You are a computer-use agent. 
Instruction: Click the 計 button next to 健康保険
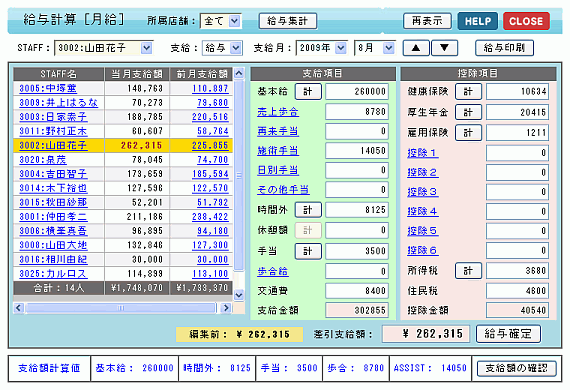pyautogui.click(x=468, y=92)
